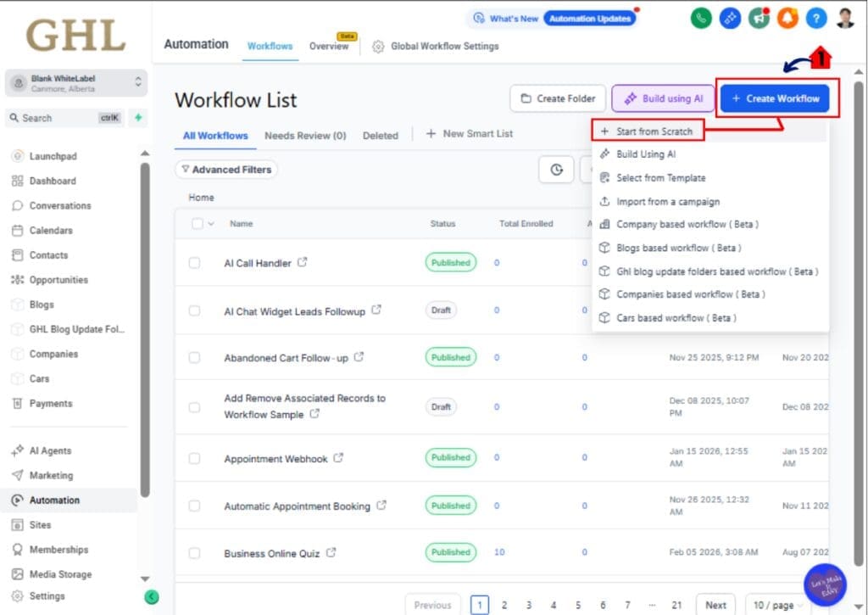Check the AI Call Handler row checkbox
The width and height of the screenshot is (868, 615).
pos(194,263)
